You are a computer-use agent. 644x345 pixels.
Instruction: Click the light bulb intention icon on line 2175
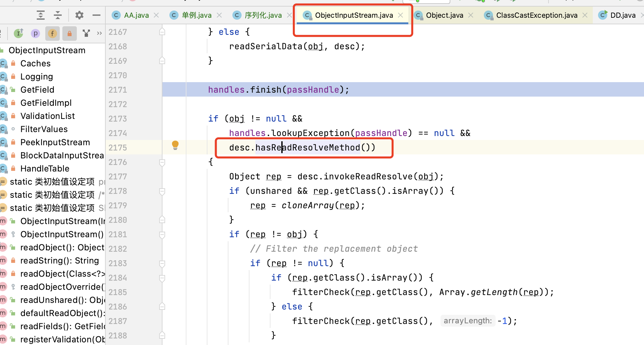[x=175, y=145]
